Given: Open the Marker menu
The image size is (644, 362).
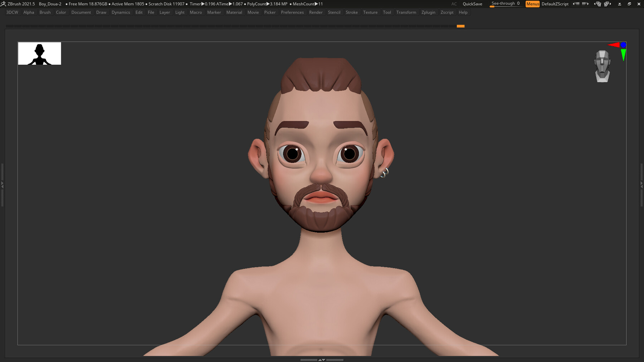Looking at the screenshot, I should coord(214,12).
